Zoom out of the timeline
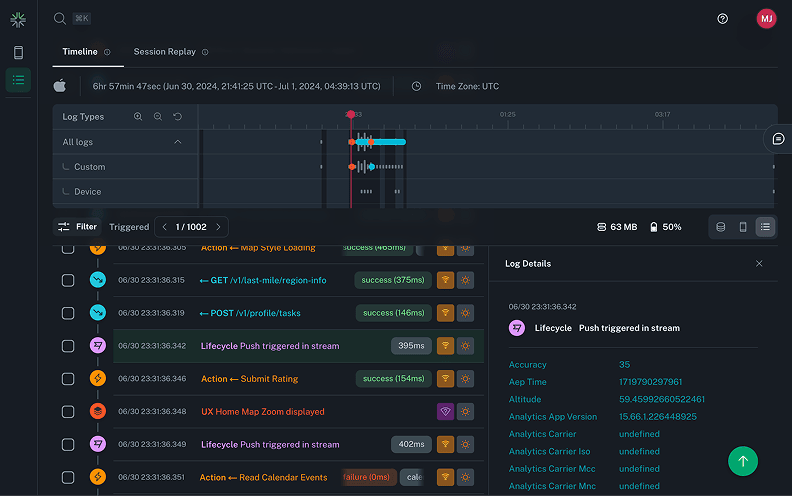Screen dimensions: 792x496 pos(158,117)
